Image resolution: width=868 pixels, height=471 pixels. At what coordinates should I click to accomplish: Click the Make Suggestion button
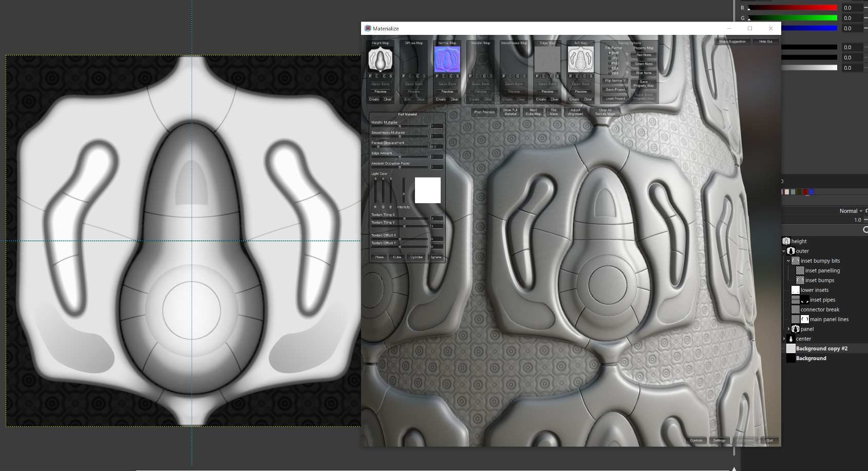tap(732, 42)
